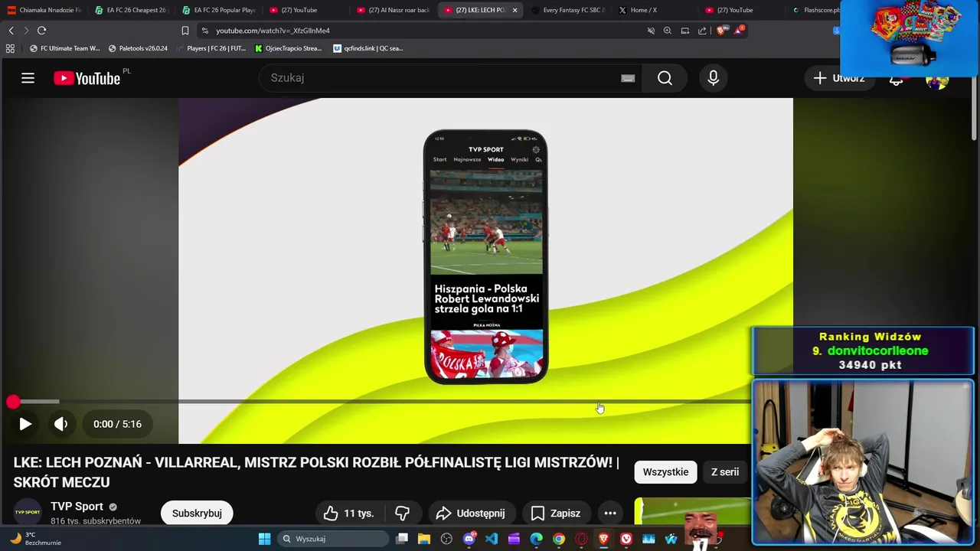Open the on-screen keyboard in the search box
This screenshot has width=980, height=551.
pyautogui.click(x=628, y=78)
